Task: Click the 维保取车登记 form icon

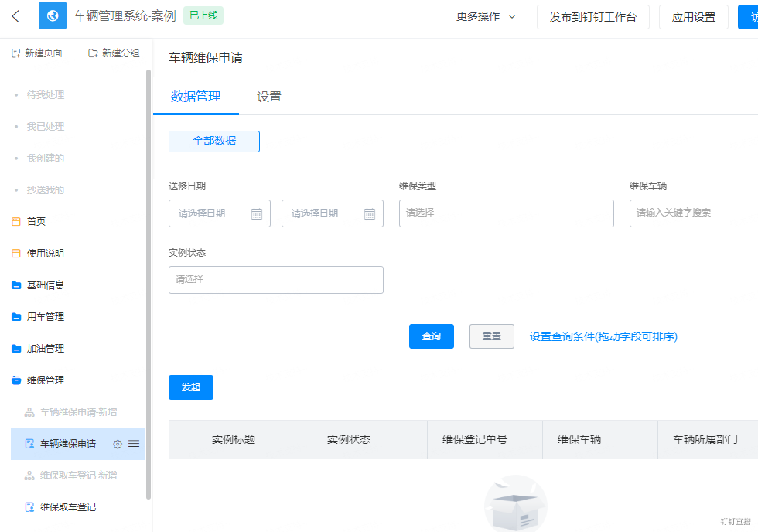Action: (x=29, y=507)
